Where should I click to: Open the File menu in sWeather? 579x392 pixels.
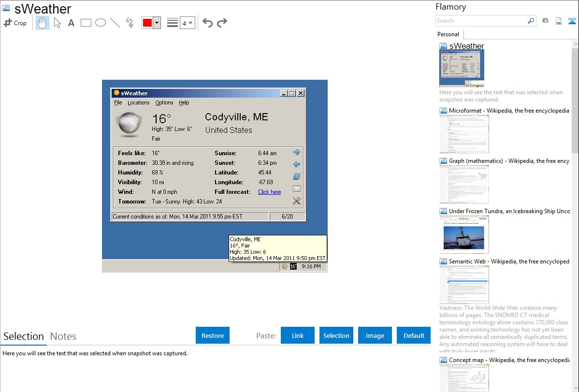point(118,102)
